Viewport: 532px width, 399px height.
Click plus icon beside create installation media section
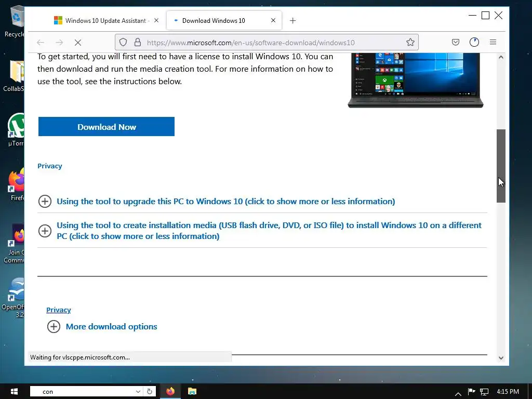(x=45, y=231)
